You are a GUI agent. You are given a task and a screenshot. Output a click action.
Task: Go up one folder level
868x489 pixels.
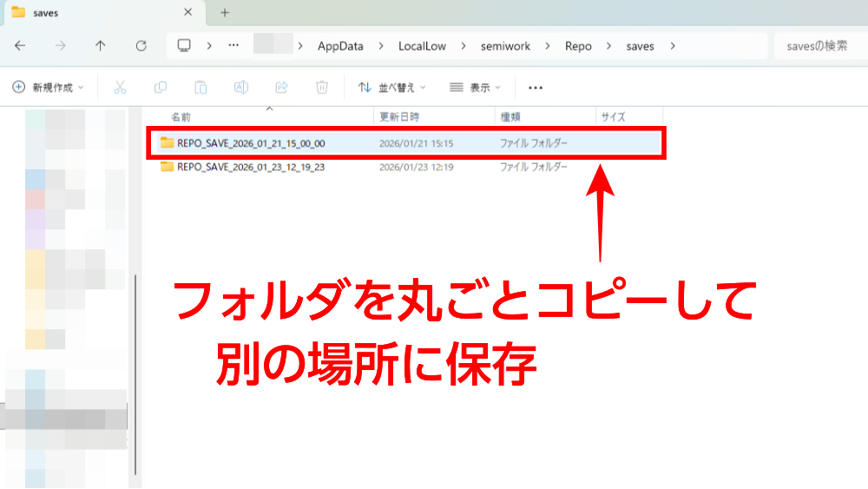tap(101, 46)
